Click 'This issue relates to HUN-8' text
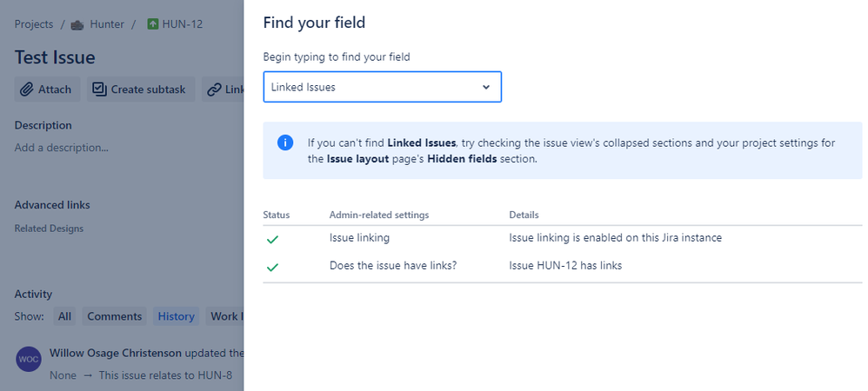 [x=165, y=375]
